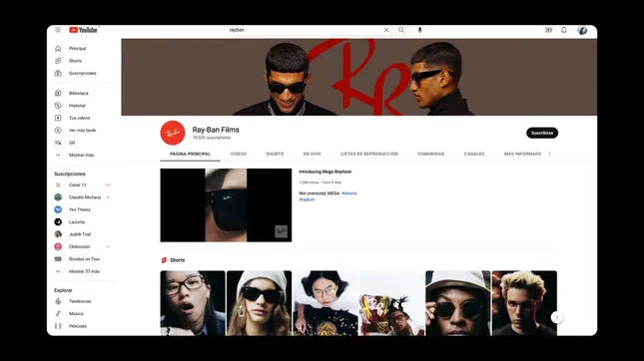Start voice search with microphone icon
This screenshot has height=361, width=644.
pyautogui.click(x=419, y=30)
